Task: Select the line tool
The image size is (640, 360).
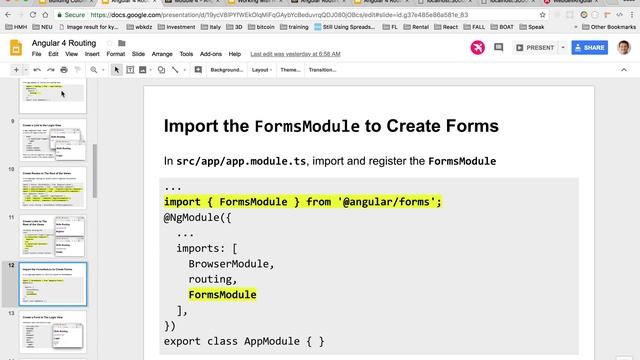Action: coord(175,70)
